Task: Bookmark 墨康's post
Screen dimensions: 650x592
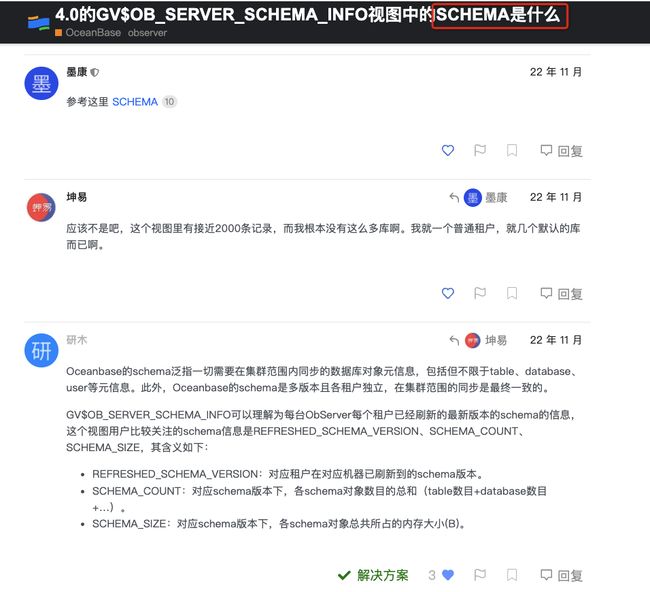Action: (512, 150)
